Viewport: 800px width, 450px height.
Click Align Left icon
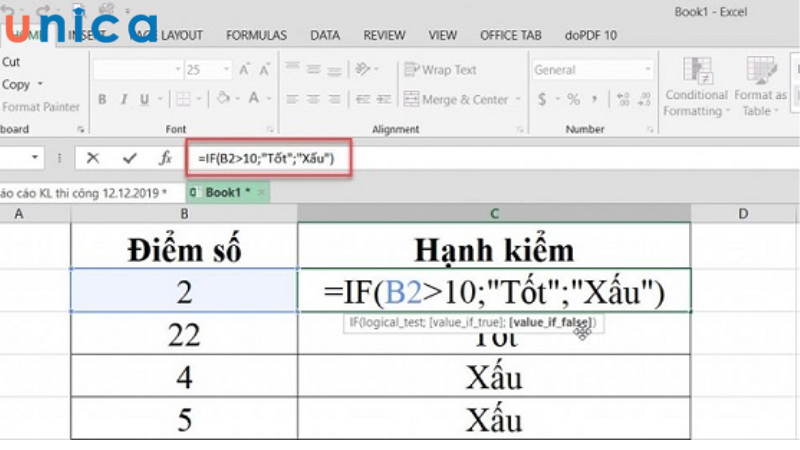tap(292, 99)
